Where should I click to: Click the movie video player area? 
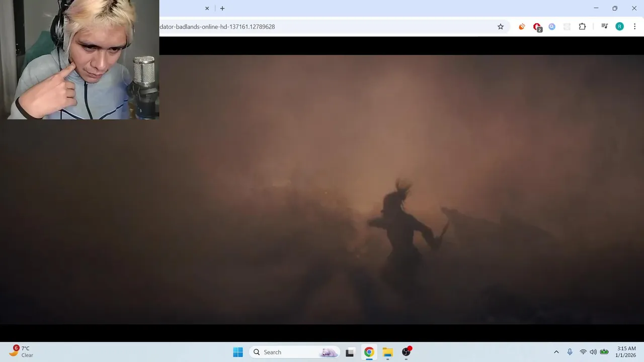322,190
